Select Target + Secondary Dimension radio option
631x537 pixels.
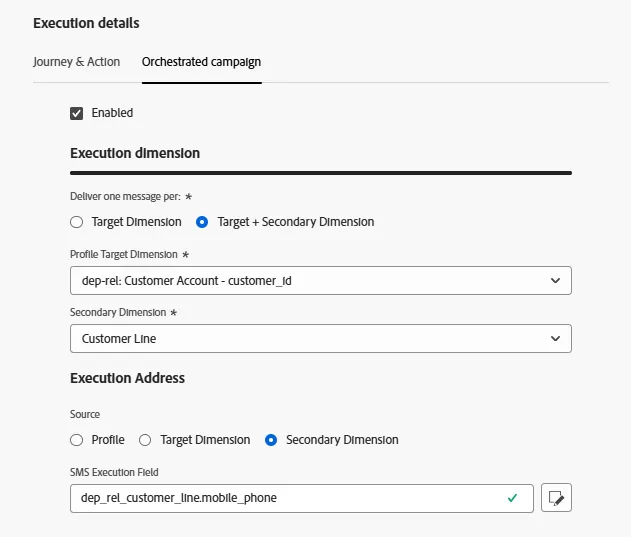click(202, 222)
